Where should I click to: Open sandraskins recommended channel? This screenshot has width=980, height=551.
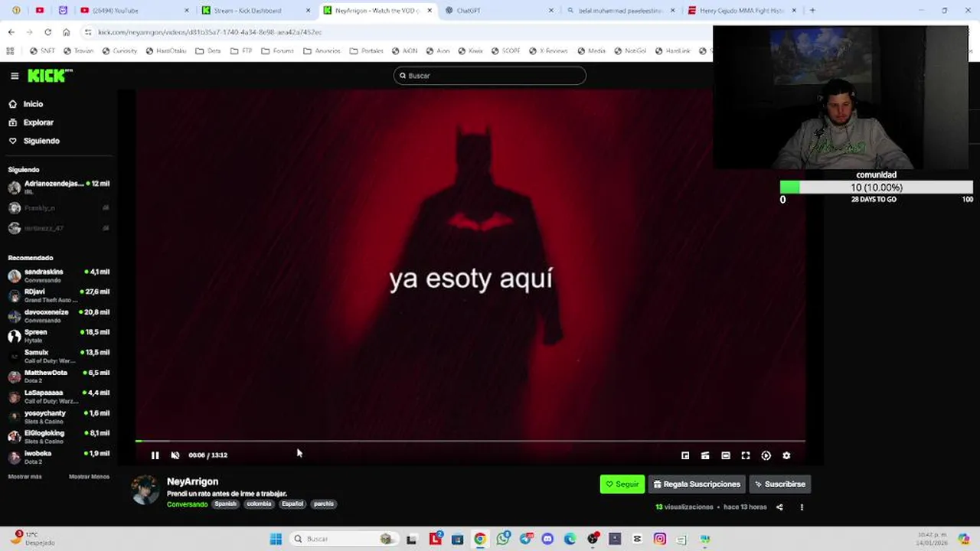tap(59, 275)
